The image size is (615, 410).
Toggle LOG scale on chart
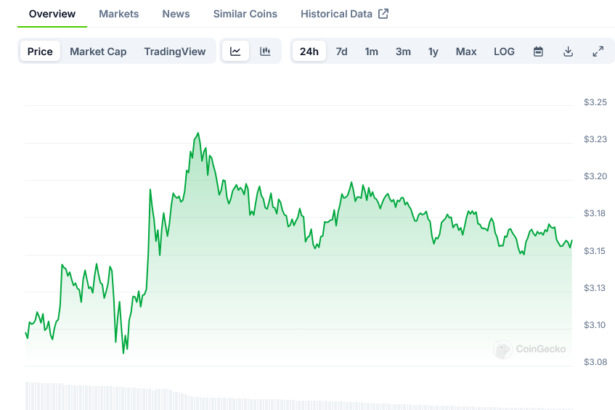[x=504, y=52]
